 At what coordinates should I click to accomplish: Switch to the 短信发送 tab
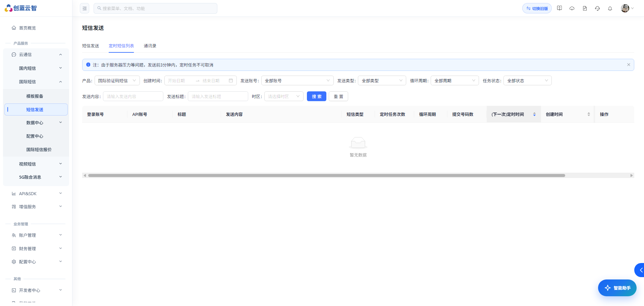click(x=91, y=46)
